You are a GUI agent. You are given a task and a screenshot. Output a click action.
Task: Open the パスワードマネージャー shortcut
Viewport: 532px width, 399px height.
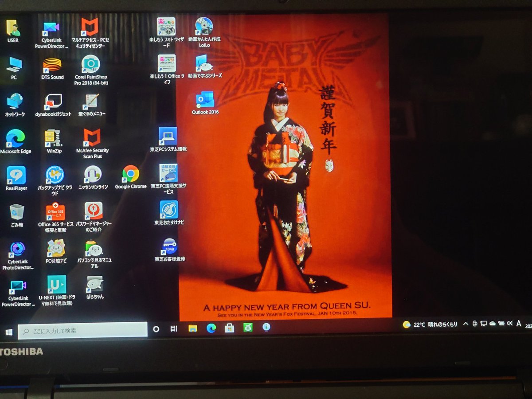94,217
